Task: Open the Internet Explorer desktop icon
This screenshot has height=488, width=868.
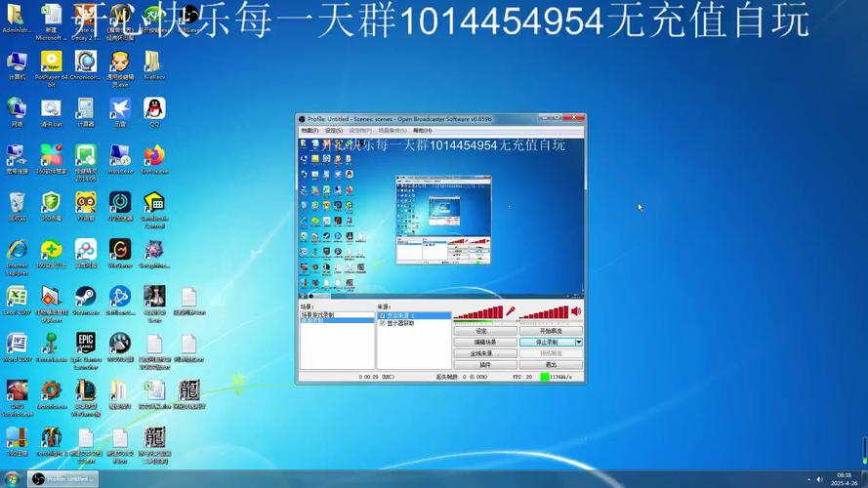Action: click(17, 250)
